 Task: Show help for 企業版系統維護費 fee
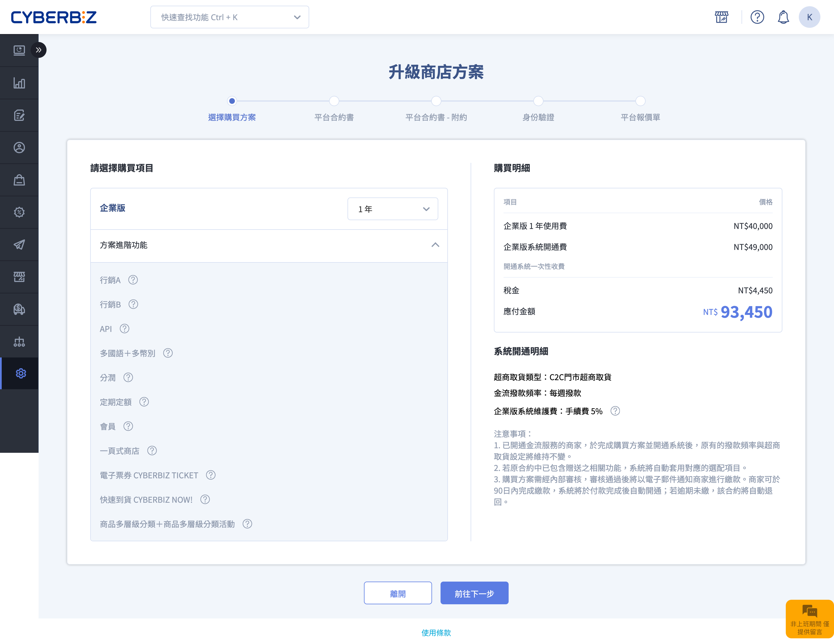(x=615, y=411)
